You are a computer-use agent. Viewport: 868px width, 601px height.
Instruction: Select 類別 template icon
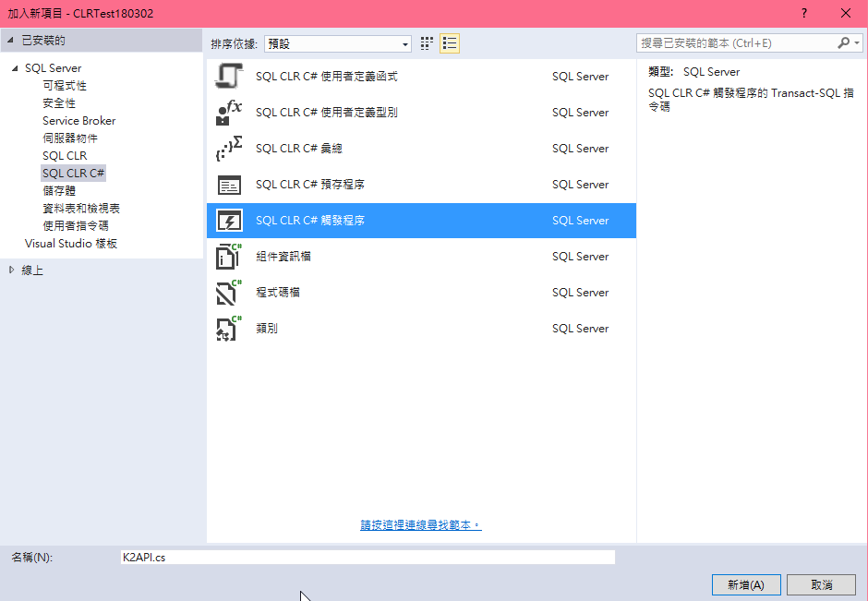(x=229, y=328)
